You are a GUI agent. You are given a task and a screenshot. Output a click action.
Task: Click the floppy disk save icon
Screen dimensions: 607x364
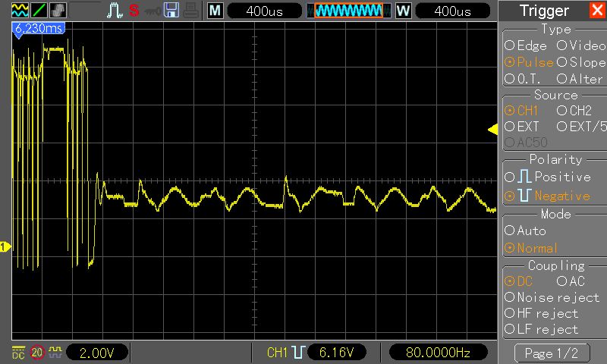[x=171, y=11]
